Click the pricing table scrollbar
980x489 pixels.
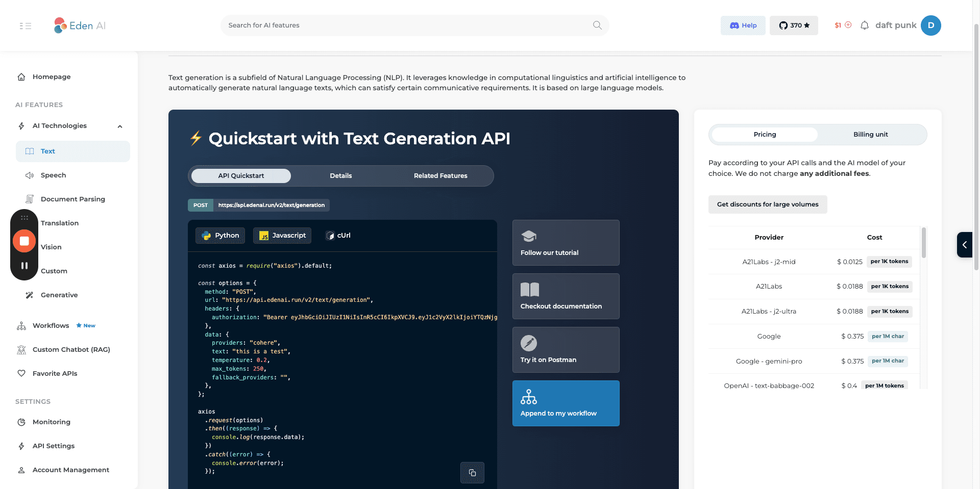924,243
